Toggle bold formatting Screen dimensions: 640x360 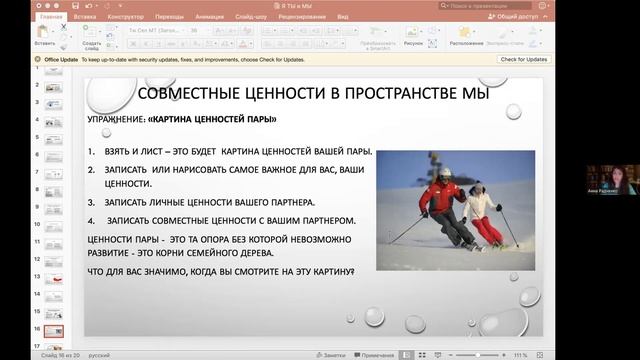pos(133,43)
